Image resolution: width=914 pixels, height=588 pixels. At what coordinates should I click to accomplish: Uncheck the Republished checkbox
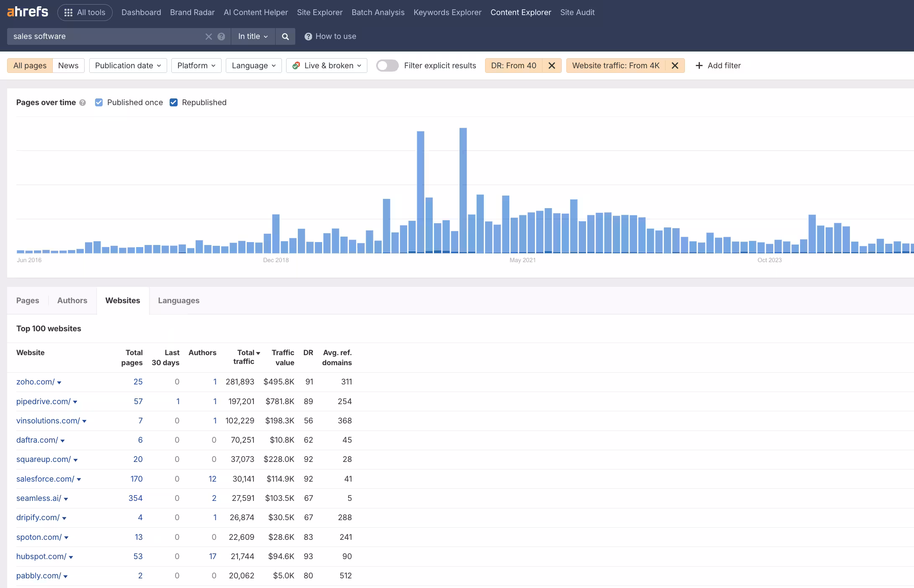coord(174,103)
